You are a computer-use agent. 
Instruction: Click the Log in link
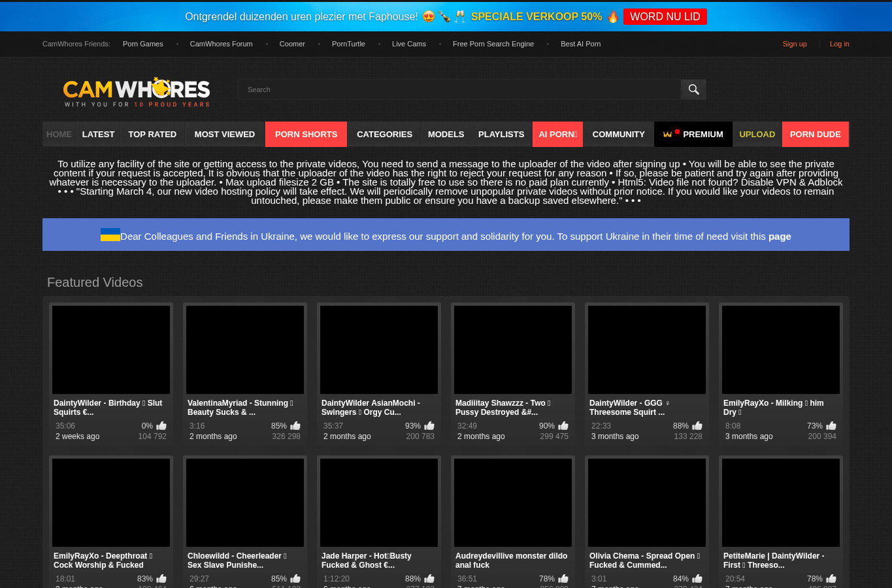pos(840,44)
